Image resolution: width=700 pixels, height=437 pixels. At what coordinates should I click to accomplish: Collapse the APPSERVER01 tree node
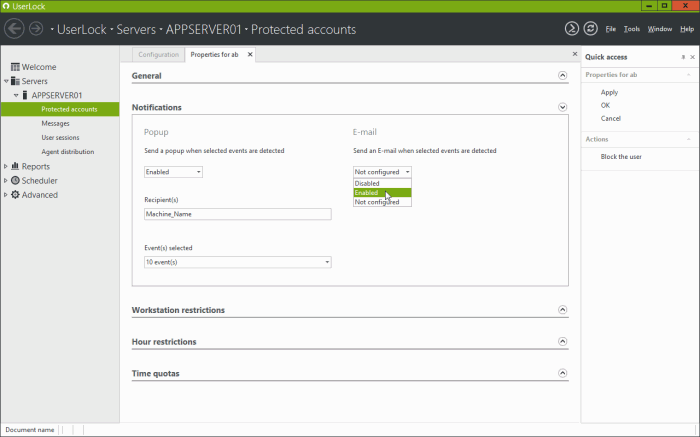point(16,96)
